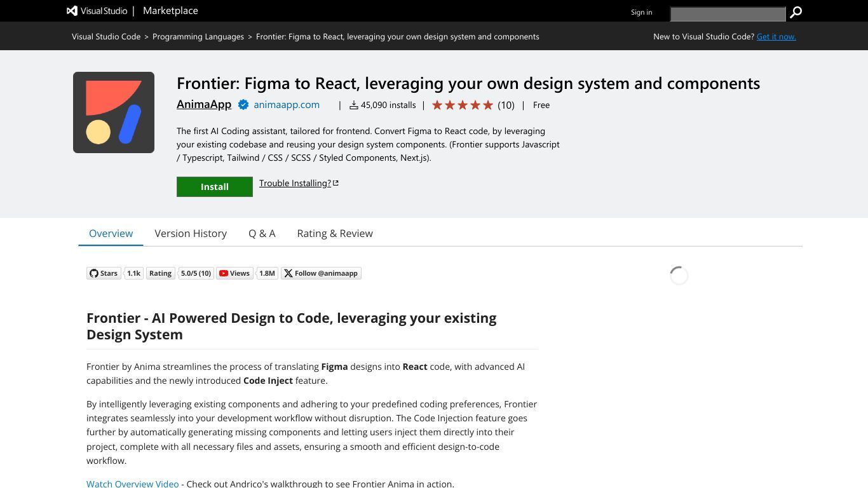Open the animaapp.com website link

coord(287,105)
